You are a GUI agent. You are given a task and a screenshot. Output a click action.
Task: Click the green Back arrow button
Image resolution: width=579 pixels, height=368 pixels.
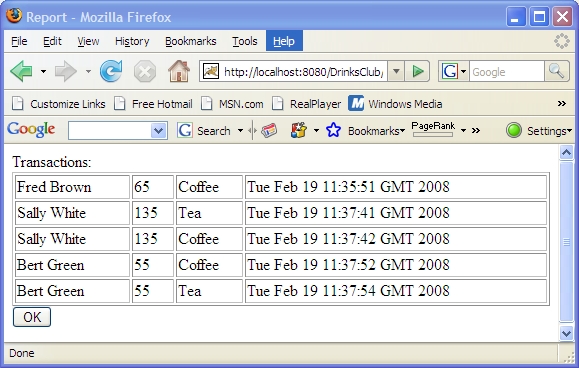coord(22,71)
